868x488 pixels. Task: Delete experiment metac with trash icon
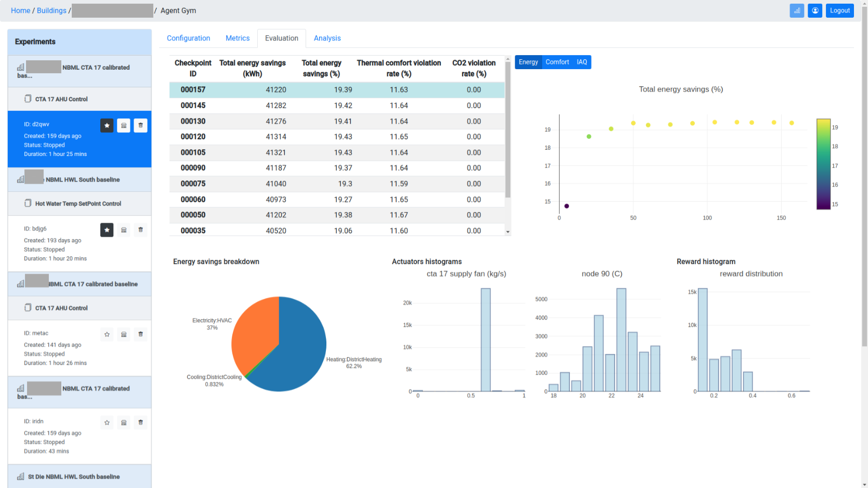[x=140, y=334]
